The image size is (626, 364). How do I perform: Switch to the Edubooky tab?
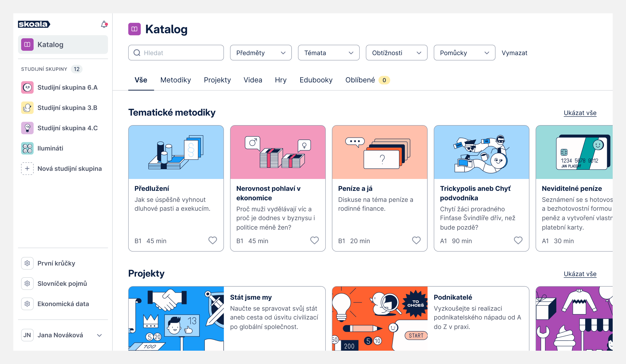[316, 80]
